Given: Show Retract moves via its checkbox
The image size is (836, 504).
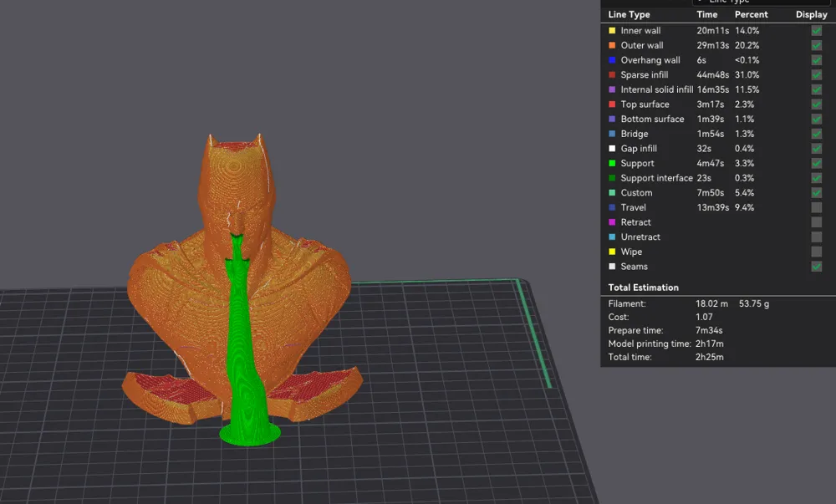Looking at the screenshot, I should [816, 222].
